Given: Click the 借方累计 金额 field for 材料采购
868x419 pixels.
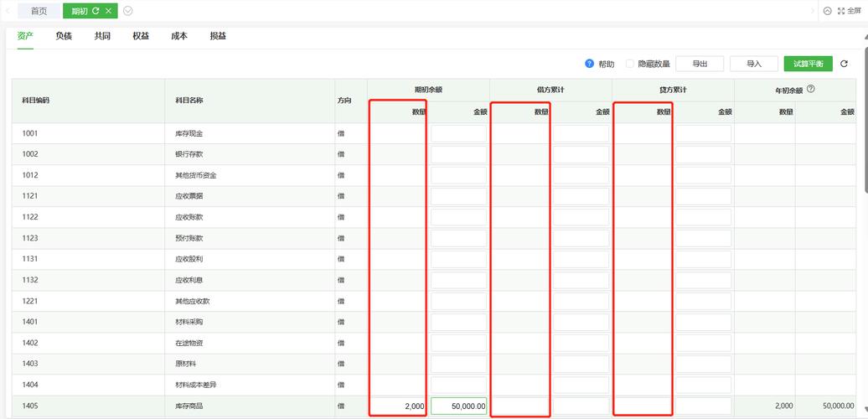Looking at the screenshot, I should (581, 322).
